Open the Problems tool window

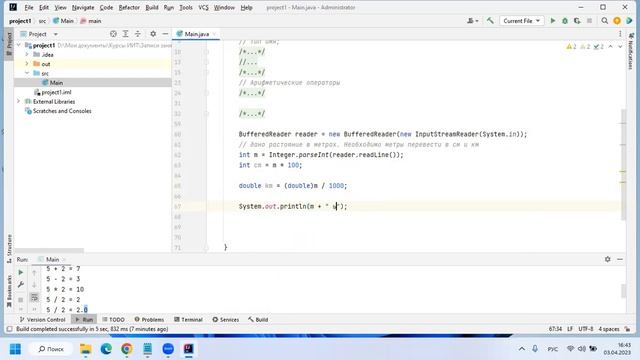click(149, 319)
